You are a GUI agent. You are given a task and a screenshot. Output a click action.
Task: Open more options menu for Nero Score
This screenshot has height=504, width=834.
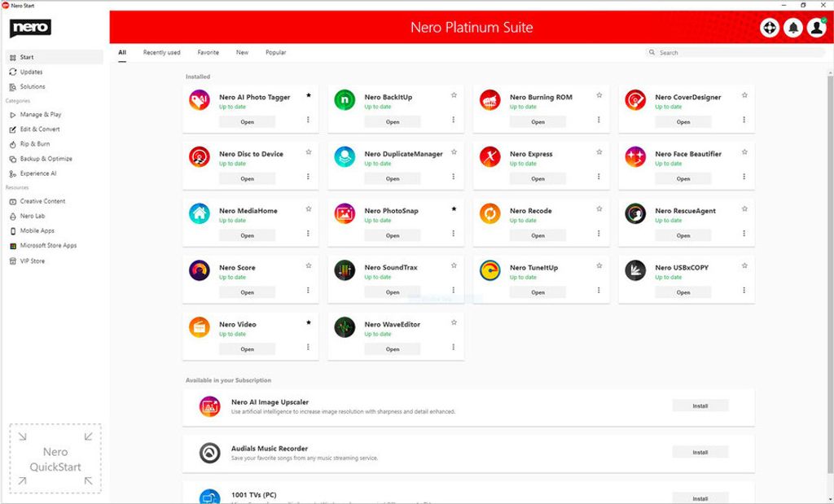308,291
